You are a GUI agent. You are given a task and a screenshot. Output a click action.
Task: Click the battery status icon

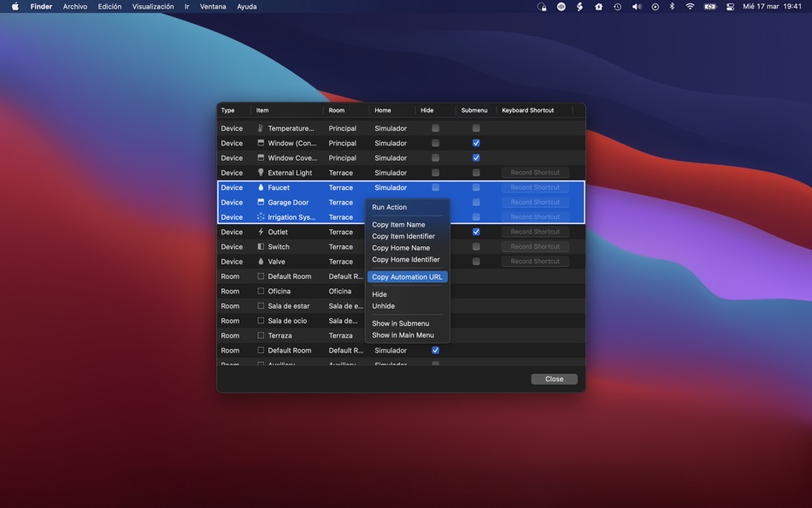pyautogui.click(x=710, y=7)
